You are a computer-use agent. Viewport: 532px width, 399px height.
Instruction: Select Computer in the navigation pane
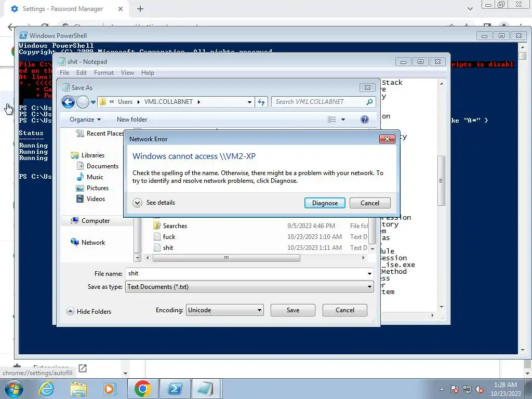click(x=90, y=220)
